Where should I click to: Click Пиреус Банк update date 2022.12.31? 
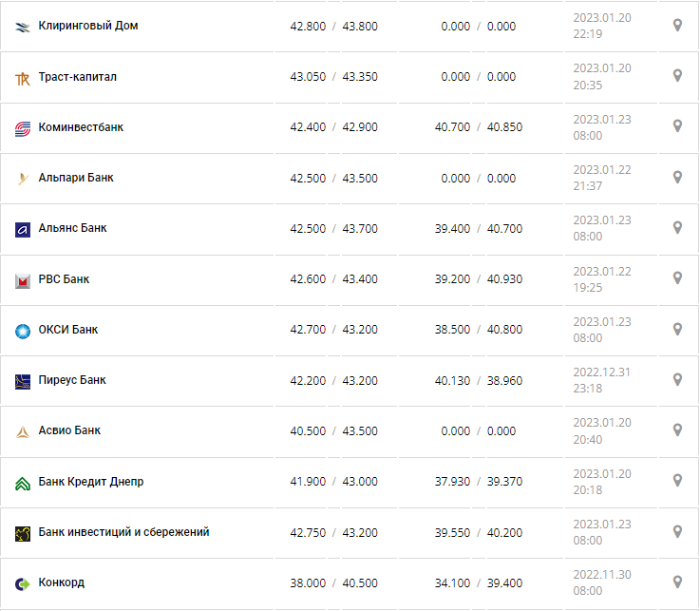601,372
